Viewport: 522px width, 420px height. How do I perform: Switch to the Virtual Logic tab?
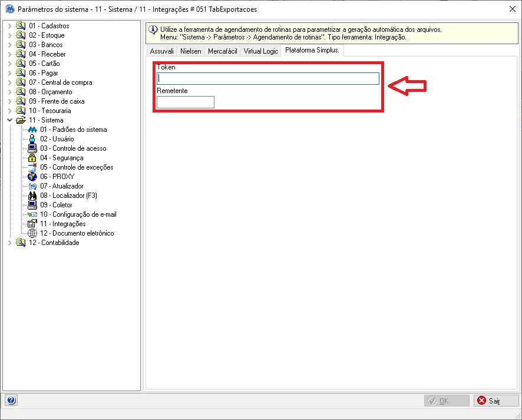[260, 51]
